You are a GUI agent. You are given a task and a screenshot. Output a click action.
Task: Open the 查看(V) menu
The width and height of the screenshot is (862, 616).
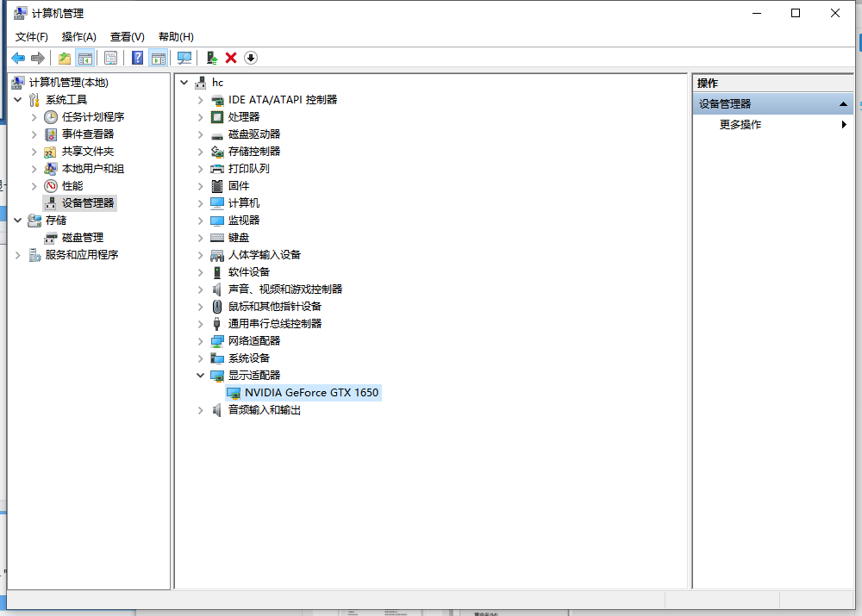coord(126,36)
